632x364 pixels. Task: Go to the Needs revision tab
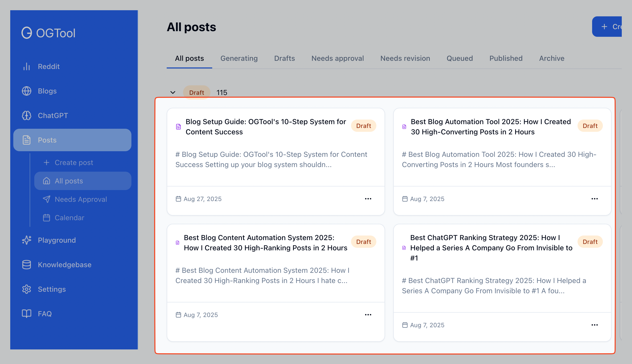coord(405,58)
